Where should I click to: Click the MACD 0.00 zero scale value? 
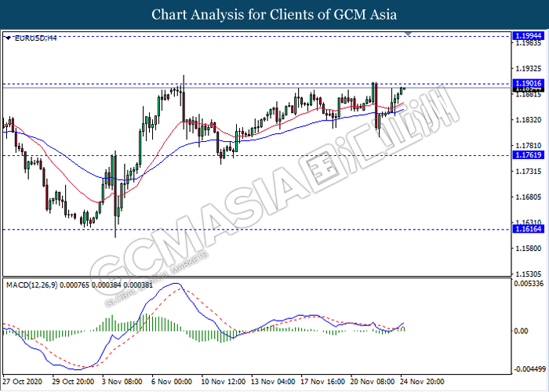pyautogui.click(x=522, y=331)
